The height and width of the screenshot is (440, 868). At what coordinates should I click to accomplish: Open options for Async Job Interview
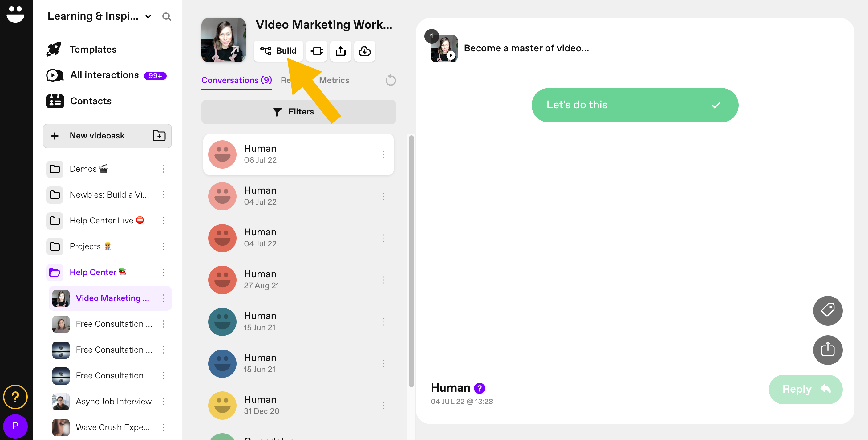[x=163, y=402]
